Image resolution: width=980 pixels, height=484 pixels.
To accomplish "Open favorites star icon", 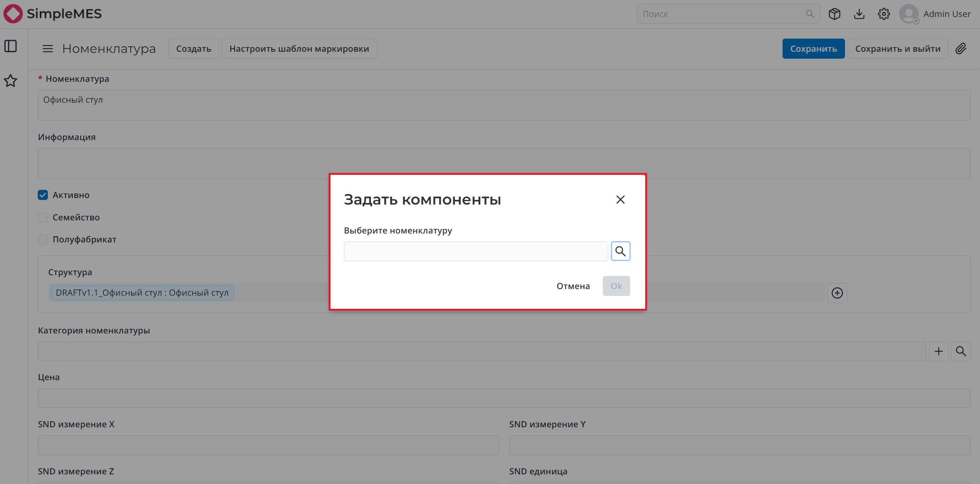I will pyautogui.click(x=11, y=81).
